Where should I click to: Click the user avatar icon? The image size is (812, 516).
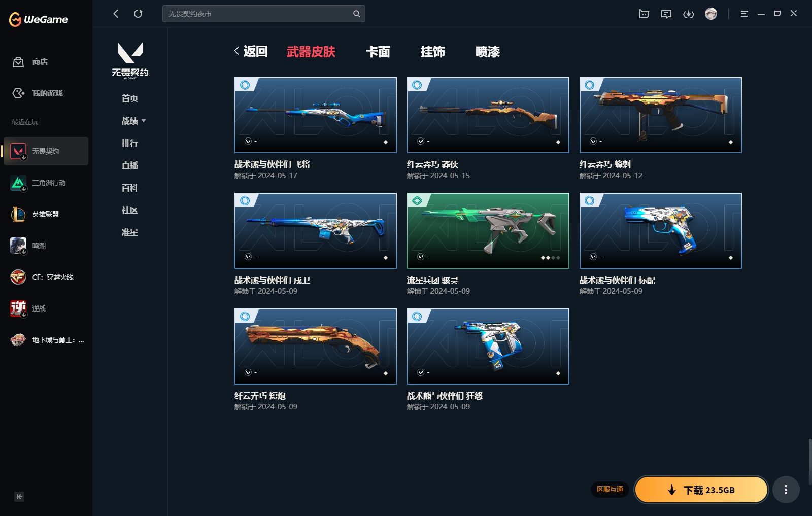[x=711, y=14]
